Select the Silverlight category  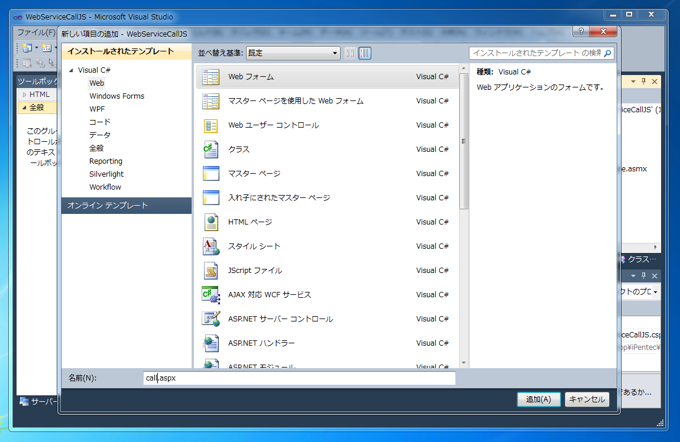click(x=106, y=174)
